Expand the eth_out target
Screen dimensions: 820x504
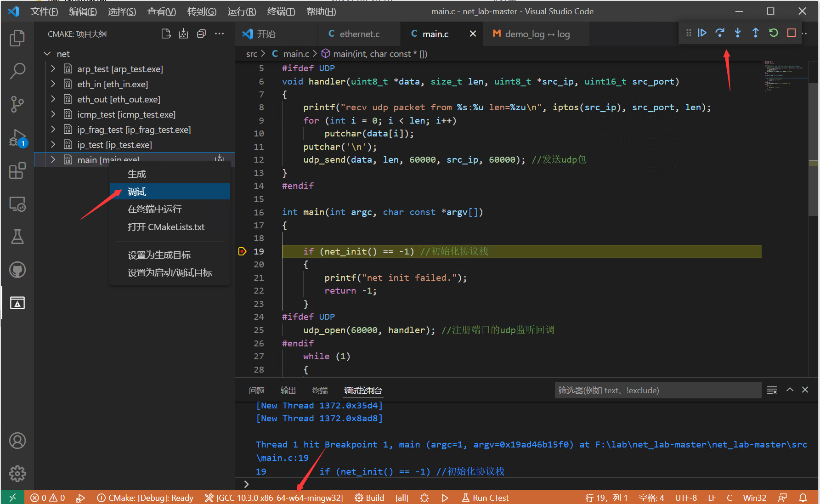coord(53,99)
